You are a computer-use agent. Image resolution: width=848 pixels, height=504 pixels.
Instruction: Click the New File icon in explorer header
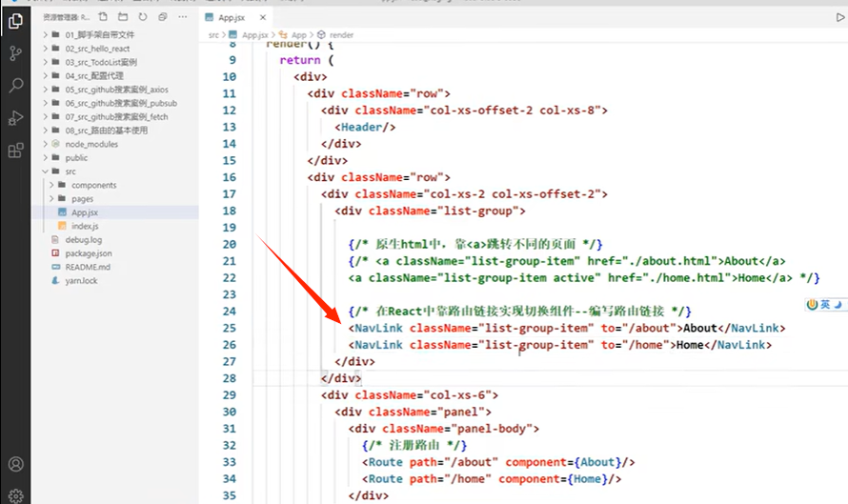[103, 17]
